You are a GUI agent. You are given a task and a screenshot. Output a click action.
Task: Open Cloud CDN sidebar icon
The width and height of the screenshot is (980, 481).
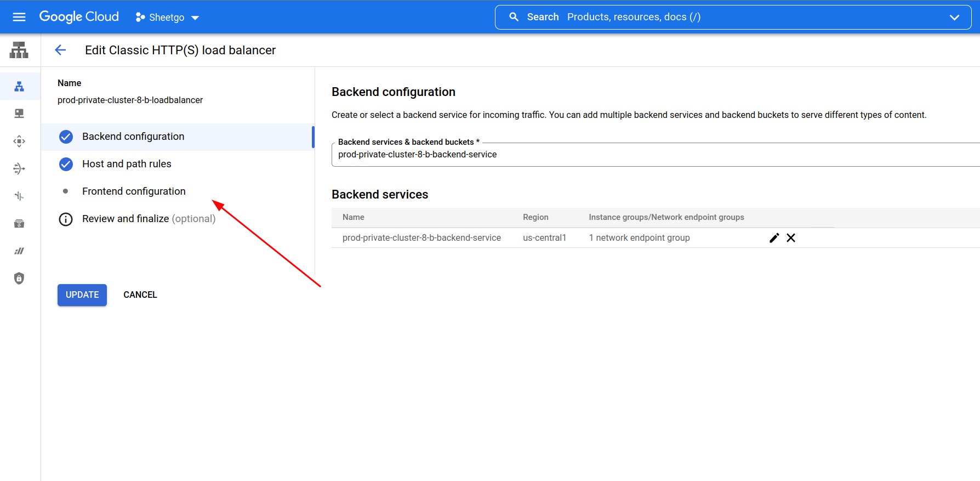click(19, 141)
